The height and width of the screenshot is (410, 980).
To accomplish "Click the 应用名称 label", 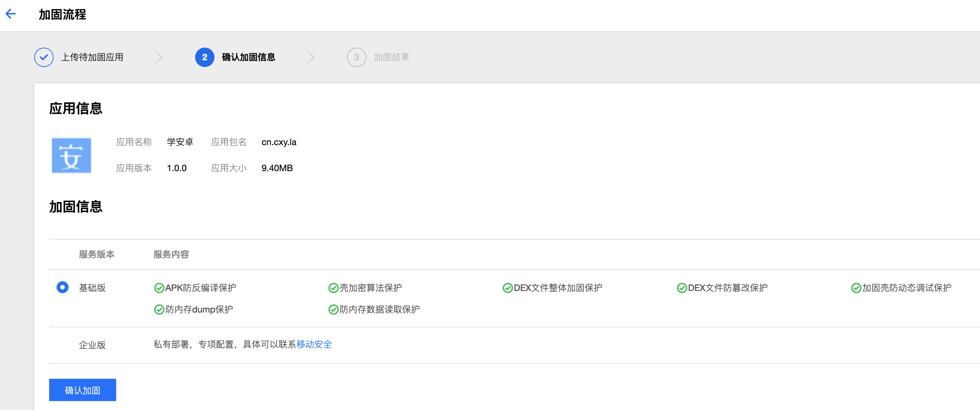I will [x=134, y=142].
